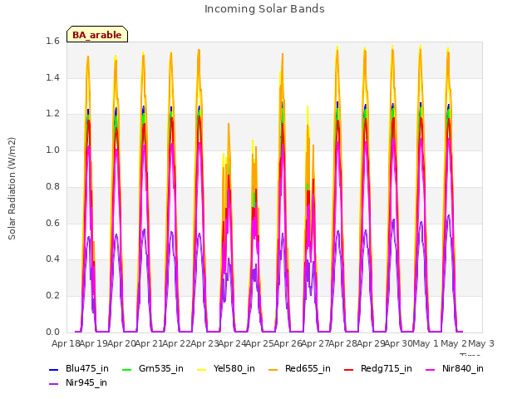Click the Apr 23 x-axis date label
Image resolution: width=532 pixels, height=399 pixels.
pyautogui.click(x=204, y=343)
